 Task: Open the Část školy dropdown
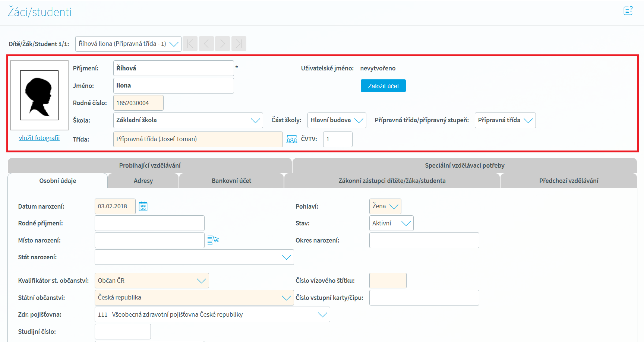359,120
